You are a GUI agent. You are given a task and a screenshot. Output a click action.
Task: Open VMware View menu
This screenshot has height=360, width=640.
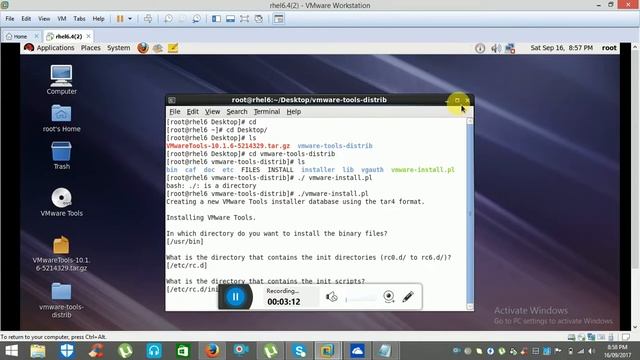point(44,19)
